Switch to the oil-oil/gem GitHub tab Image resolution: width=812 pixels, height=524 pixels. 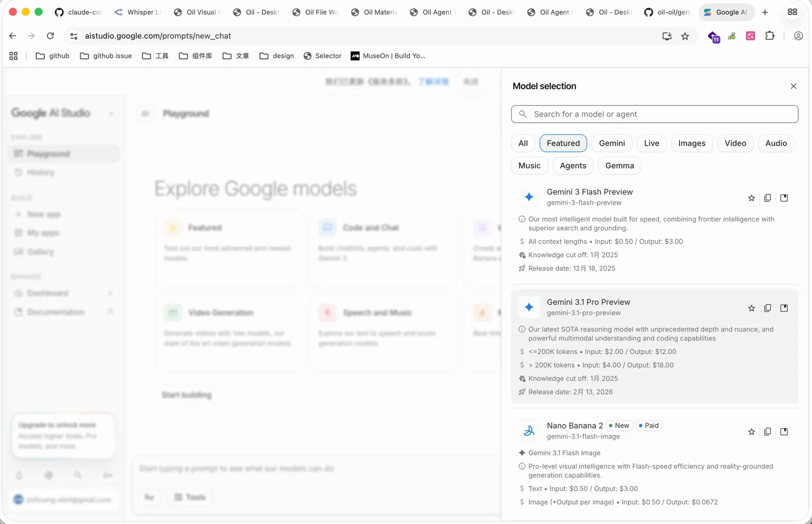668,12
